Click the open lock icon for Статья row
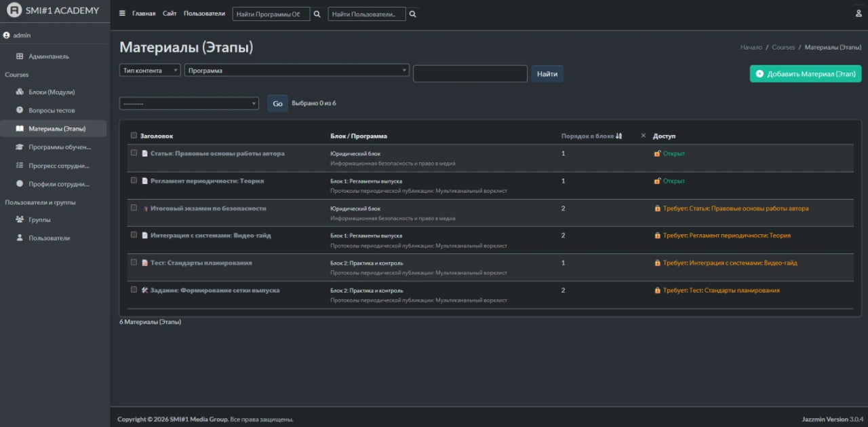 (x=657, y=153)
